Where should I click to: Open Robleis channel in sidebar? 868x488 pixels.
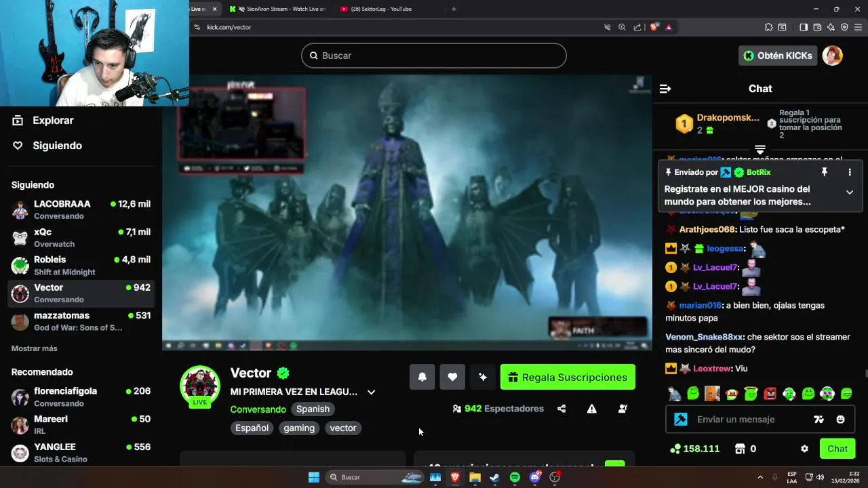(x=81, y=265)
